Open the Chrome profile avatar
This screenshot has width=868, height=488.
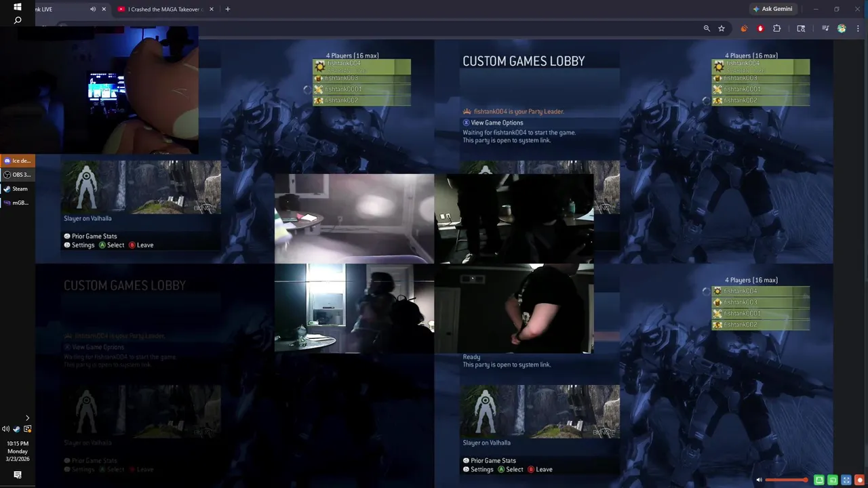(x=842, y=28)
